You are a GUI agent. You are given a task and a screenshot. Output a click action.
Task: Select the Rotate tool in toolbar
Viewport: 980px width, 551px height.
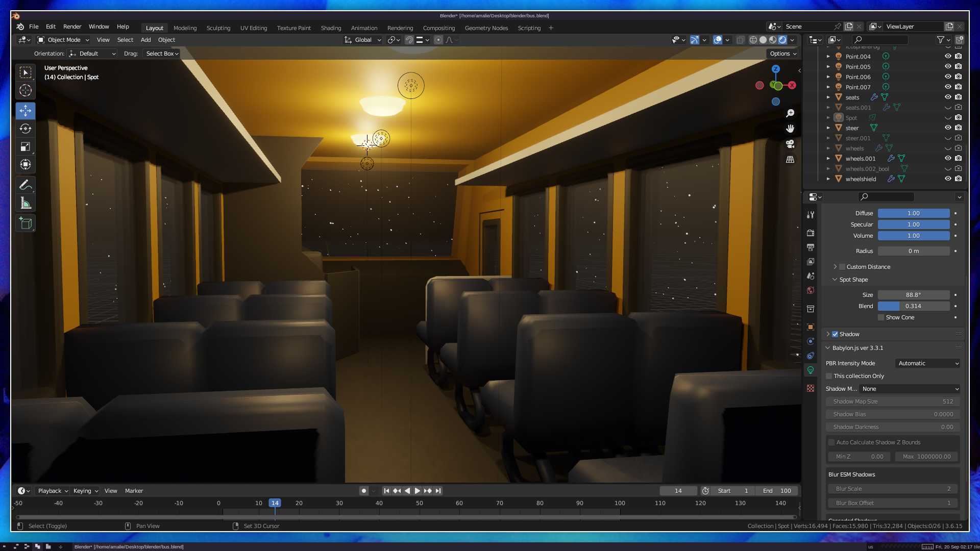[26, 129]
